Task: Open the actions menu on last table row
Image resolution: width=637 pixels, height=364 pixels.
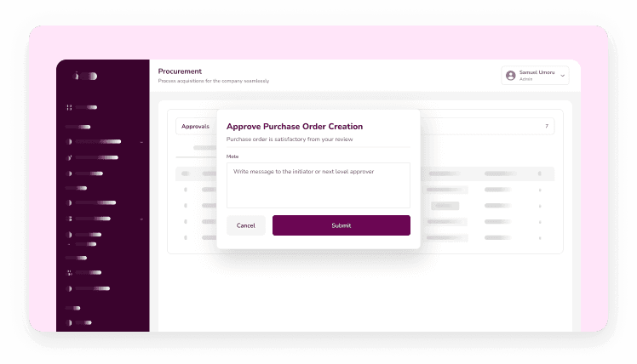Action: pos(539,236)
